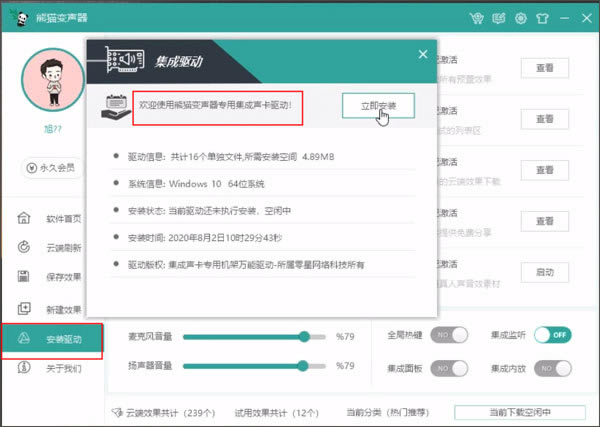
Task: Click the plus icon beside 新建效果
Action: (x=24, y=308)
